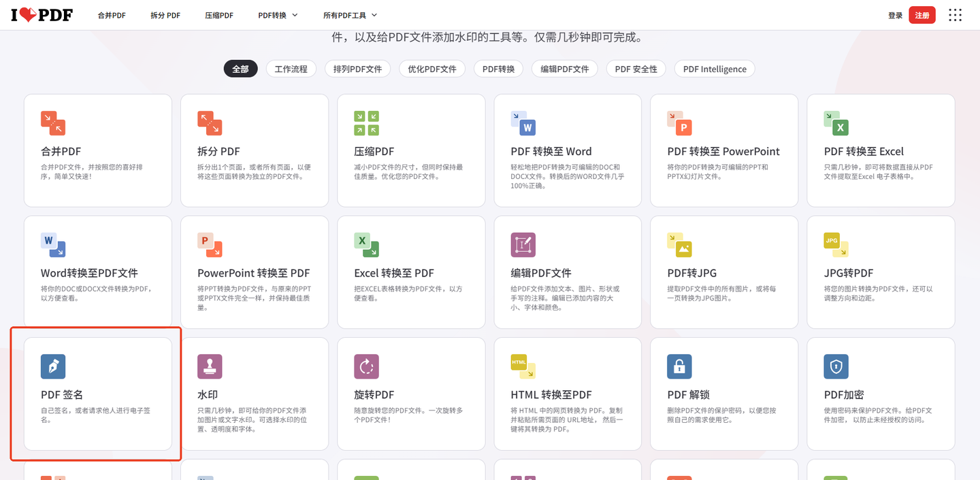Open the JPG转PDF card title
The height and width of the screenshot is (480, 980).
click(x=849, y=273)
